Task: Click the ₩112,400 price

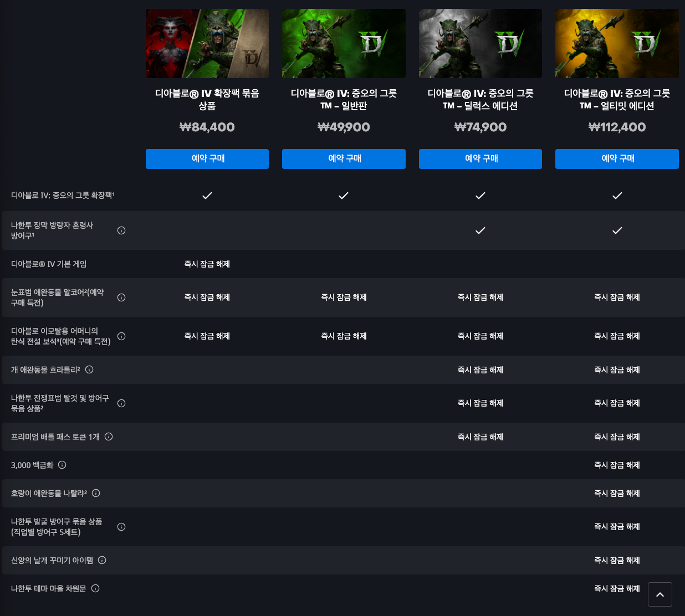Action: pos(617,127)
